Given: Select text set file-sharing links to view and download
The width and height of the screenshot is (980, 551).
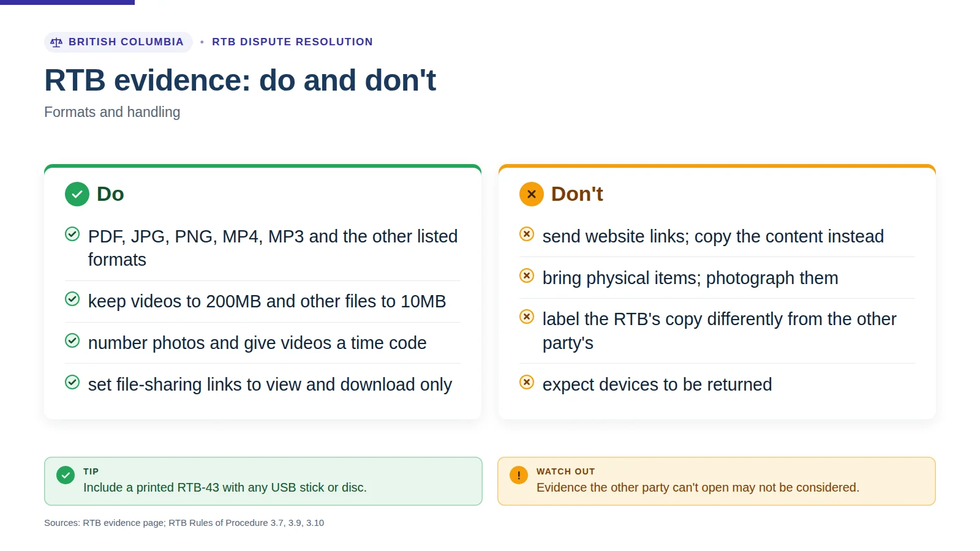Looking at the screenshot, I should pos(270,384).
